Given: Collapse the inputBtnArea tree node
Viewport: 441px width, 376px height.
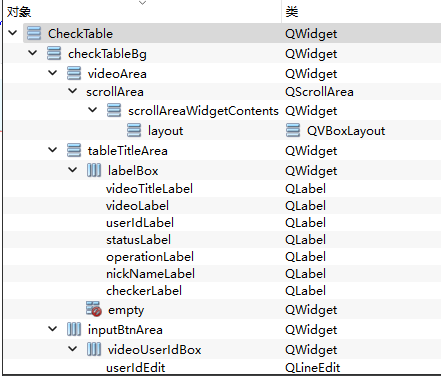Looking at the screenshot, I should coord(53,329).
